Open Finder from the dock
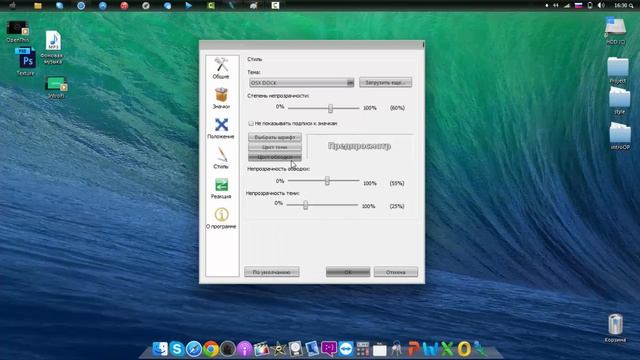The height and width of the screenshot is (360, 640). pyautogui.click(x=160, y=349)
